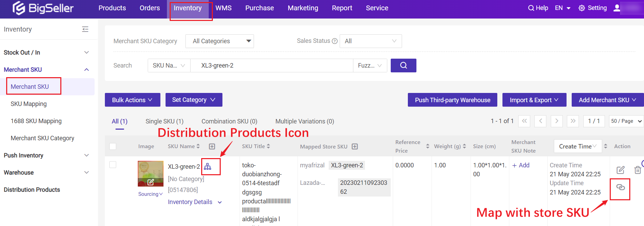Open Marketing top menu

pyautogui.click(x=303, y=8)
